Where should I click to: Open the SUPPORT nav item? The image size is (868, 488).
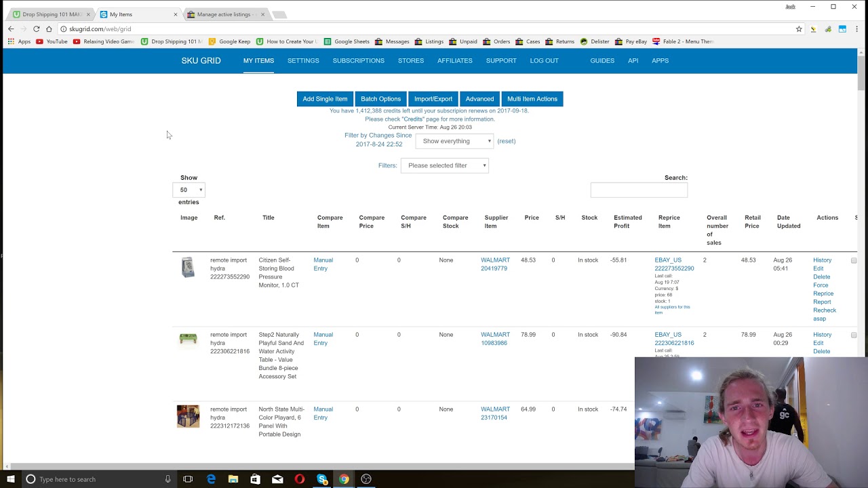coord(501,61)
